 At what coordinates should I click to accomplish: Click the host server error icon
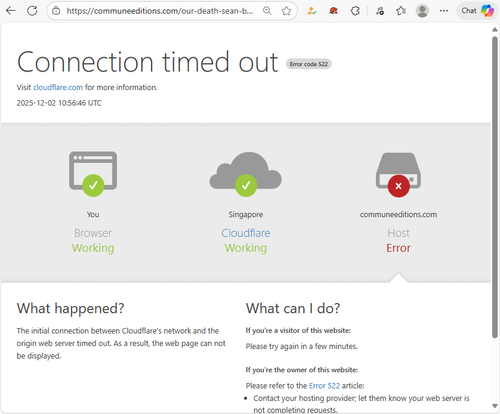coord(398,175)
